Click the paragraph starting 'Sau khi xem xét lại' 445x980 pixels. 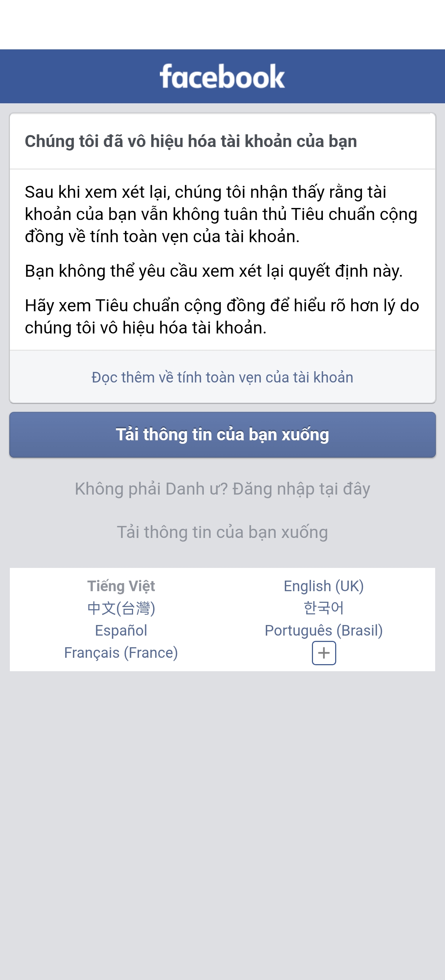click(x=220, y=214)
